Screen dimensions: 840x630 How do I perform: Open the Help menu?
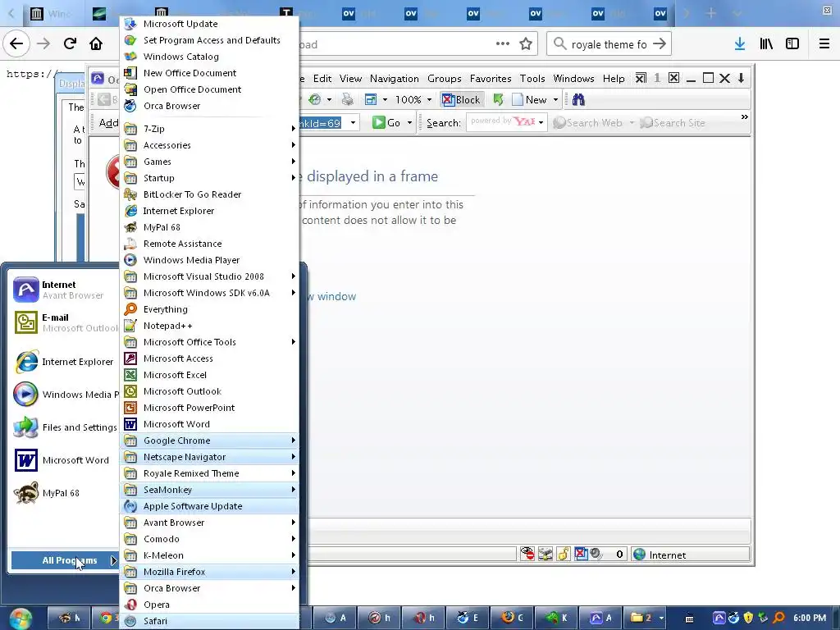(x=614, y=79)
